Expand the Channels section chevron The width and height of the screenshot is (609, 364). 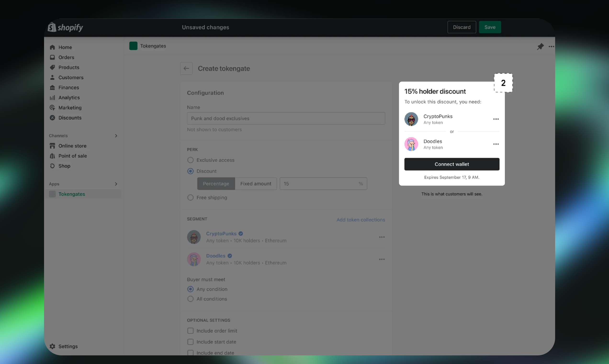point(116,136)
